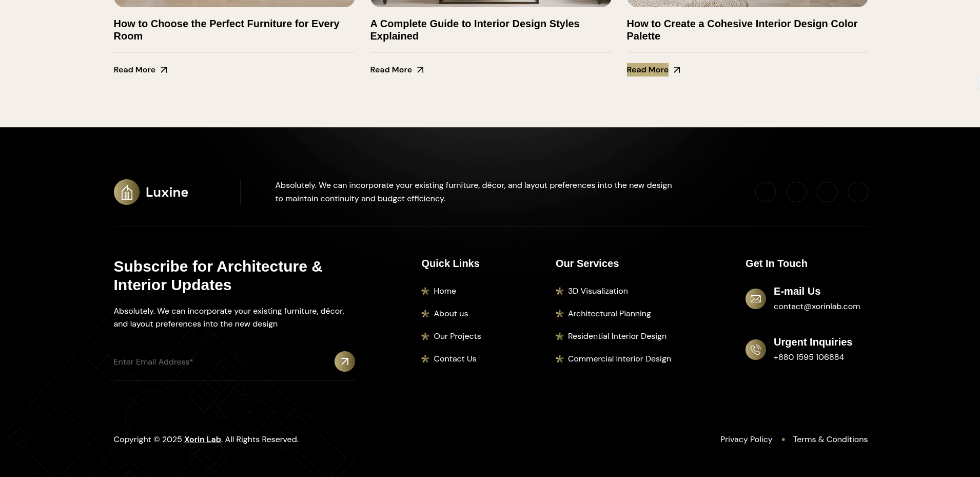
Task: Click the phone icon next to Urgent Inquiries
Action: coord(756,350)
